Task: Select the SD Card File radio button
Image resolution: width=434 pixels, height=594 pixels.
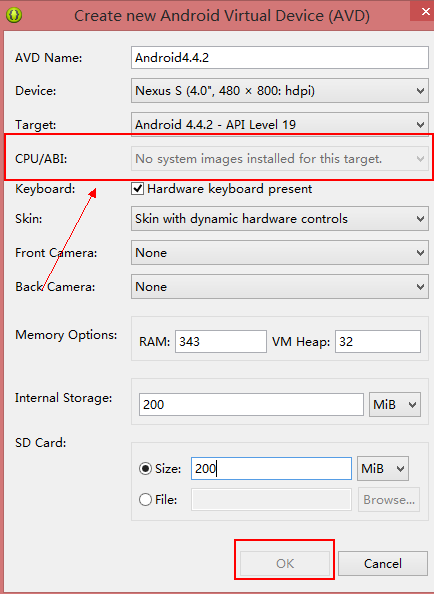Action: click(145, 500)
